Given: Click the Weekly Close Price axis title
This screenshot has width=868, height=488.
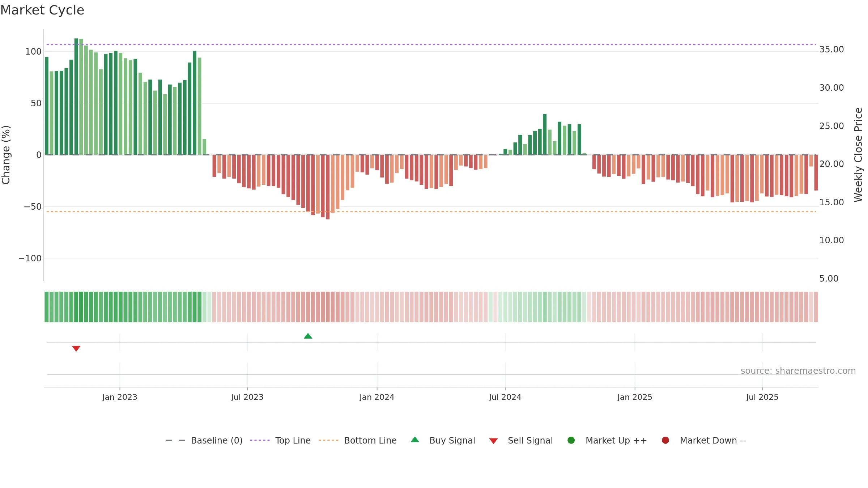Looking at the screenshot, I should click(x=858, y=155).
